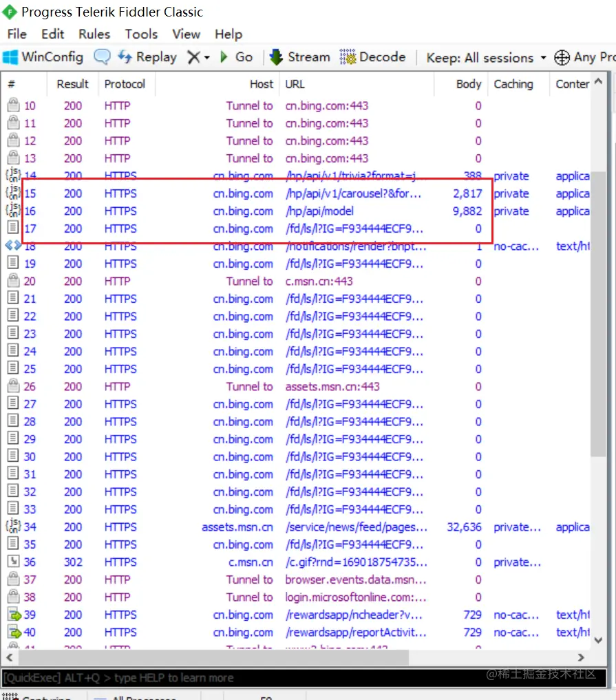This screenshot has height=700, width=616.
Task: Click the vertical scrollbar up arrow
Action: pos(599,82)
